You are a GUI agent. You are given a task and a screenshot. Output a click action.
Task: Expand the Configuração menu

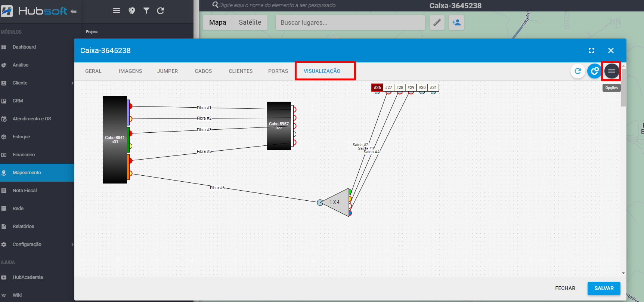pos(37,244)
